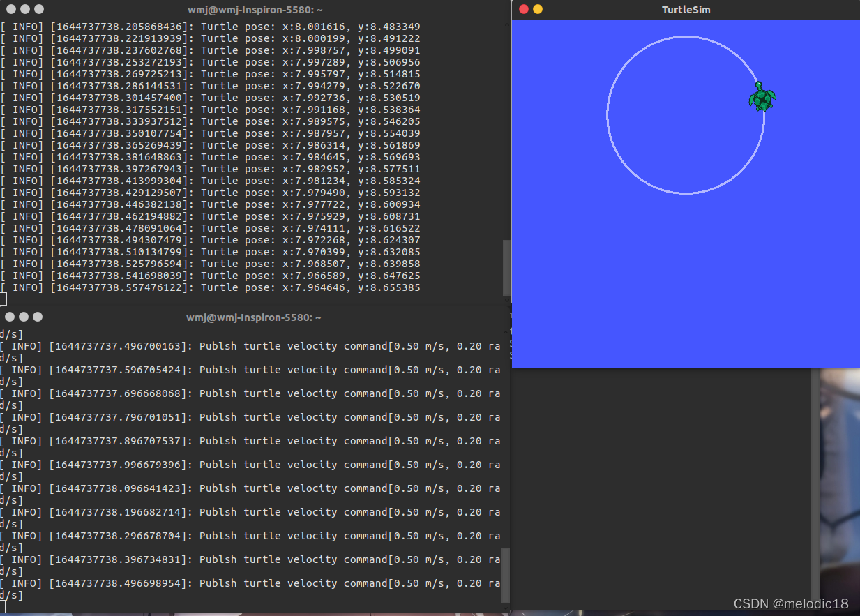Close the top terminal showing Turtle pose logs
Screen dimensions: 860x616
point(10,9)
